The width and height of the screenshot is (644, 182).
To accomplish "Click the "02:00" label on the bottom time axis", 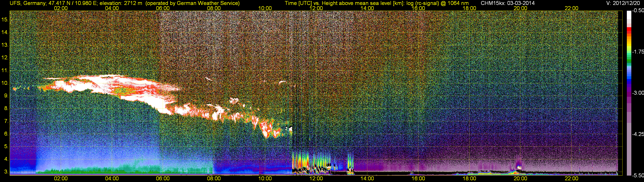I will [61, 179].
